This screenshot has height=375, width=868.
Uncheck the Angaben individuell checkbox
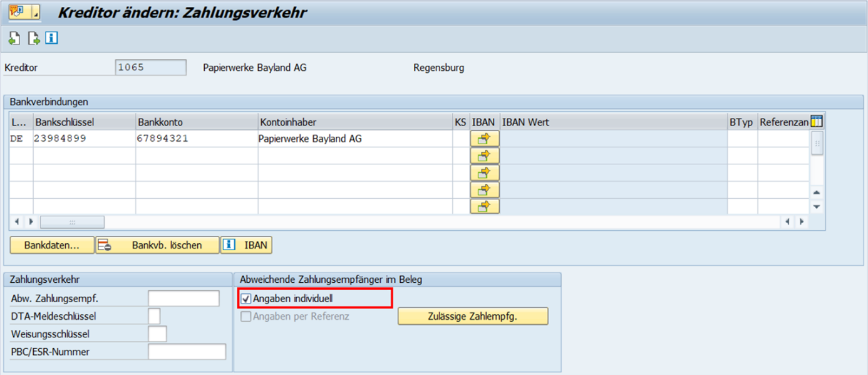pyautogui.click(x=246, y=299)
